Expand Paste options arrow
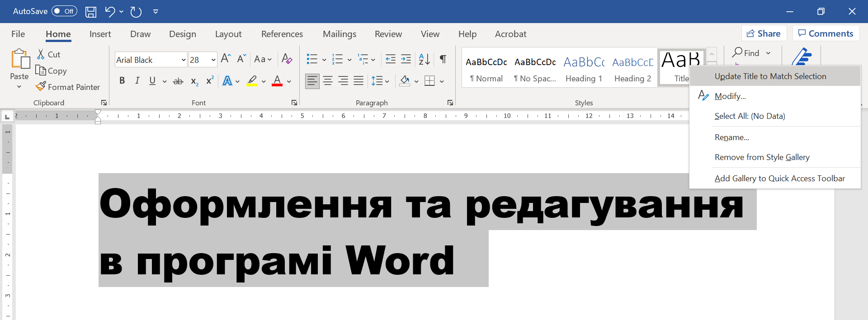Viewport: 868px width, 320px height. coord(19,87)
